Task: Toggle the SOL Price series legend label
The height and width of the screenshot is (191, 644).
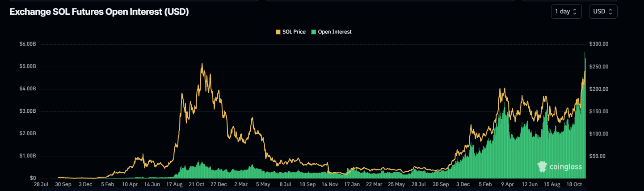Action: click(294, 32)
